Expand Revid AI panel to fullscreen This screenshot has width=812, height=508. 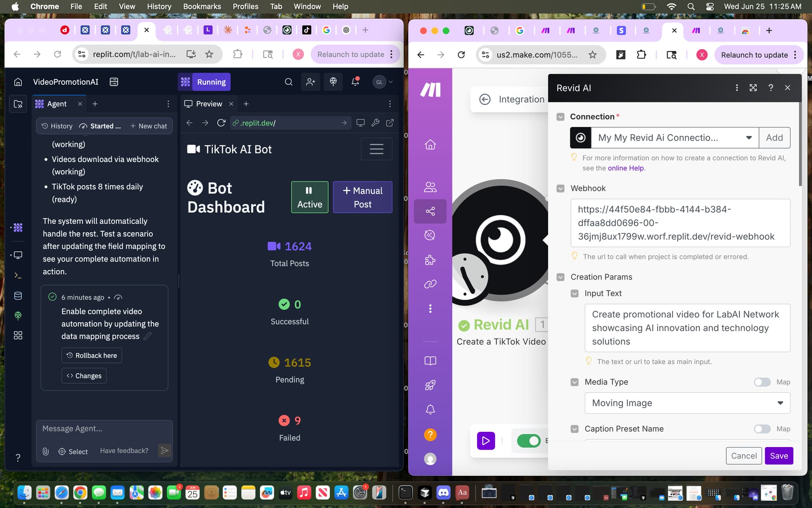pos(753,88)
